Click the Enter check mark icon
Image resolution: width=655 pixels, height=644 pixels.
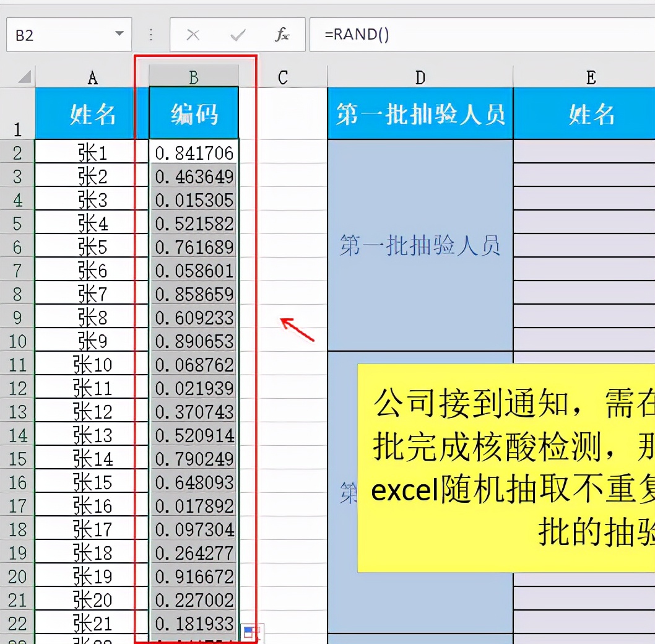(236, 35)
